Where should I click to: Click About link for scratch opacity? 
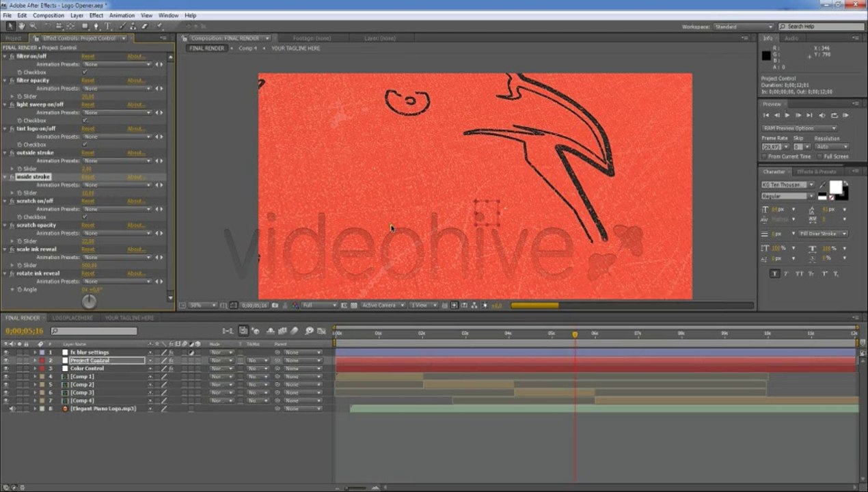click(x=137, y=225)
